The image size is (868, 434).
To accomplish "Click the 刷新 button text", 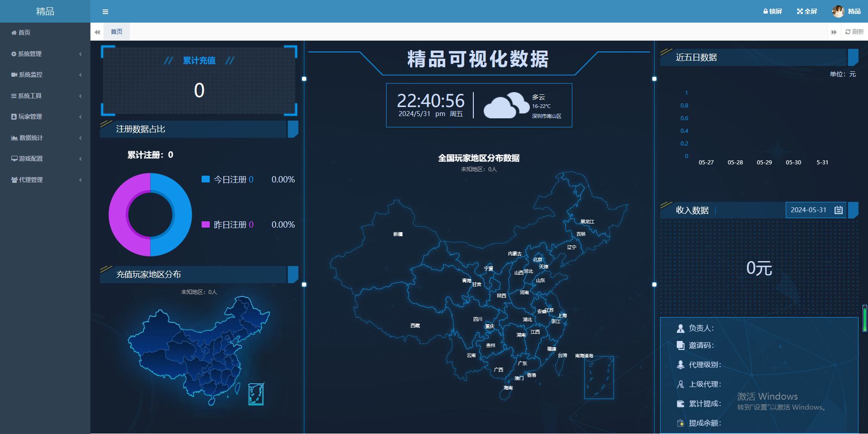I will pos(858,32).
